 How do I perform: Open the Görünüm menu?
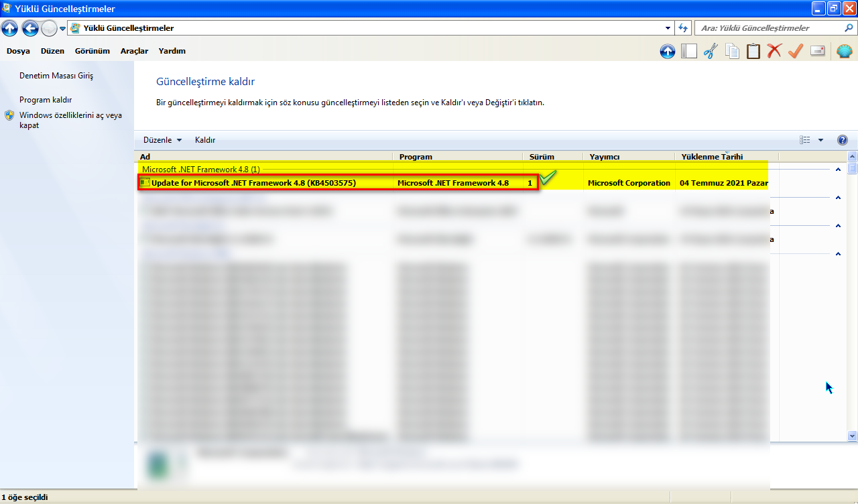(92, 51)
